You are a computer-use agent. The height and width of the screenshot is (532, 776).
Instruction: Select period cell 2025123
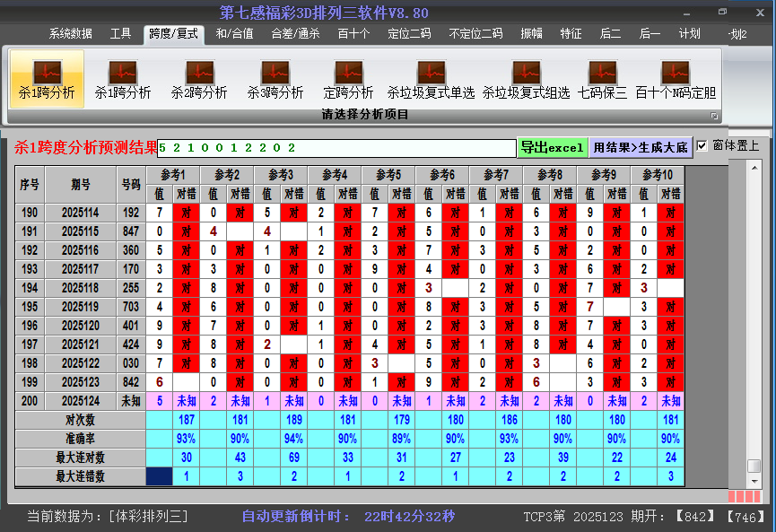point(81,382)
